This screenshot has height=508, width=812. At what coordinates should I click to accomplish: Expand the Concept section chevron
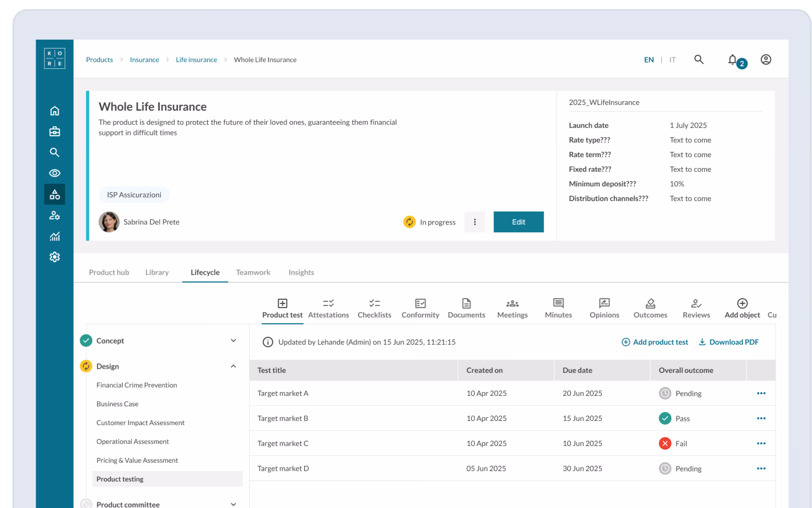(x=233, y=341)
